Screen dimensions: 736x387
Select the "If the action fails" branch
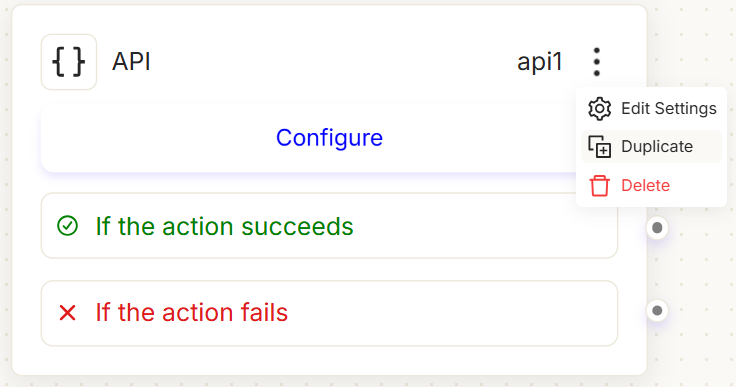coord(329,313)
